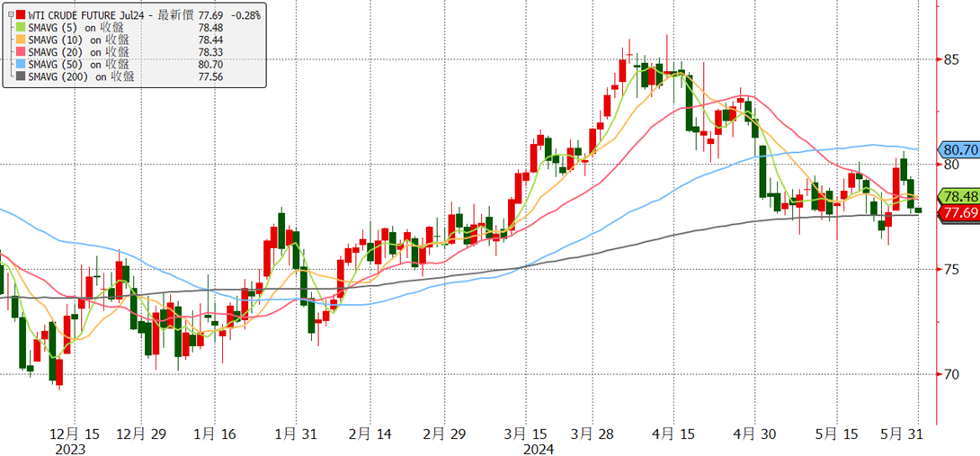The image size is (980, 456).
Task: Click the '-0.28%' change value in legend
Action: [245, 13]
